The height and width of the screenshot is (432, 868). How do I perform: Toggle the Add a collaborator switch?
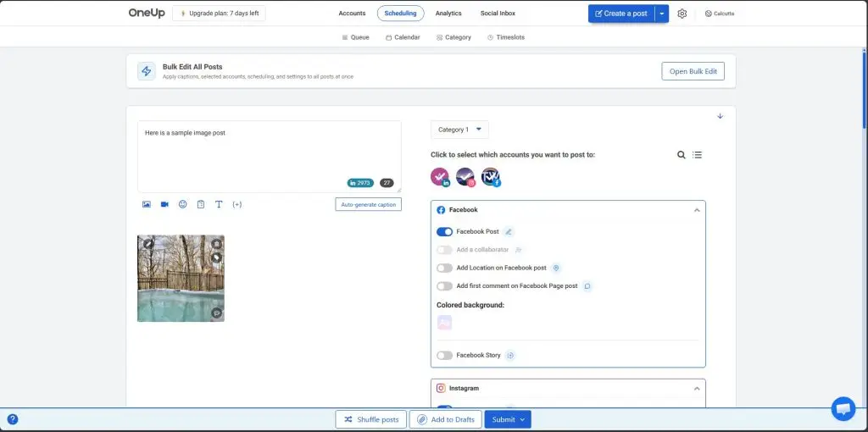[x=444, y=250]
